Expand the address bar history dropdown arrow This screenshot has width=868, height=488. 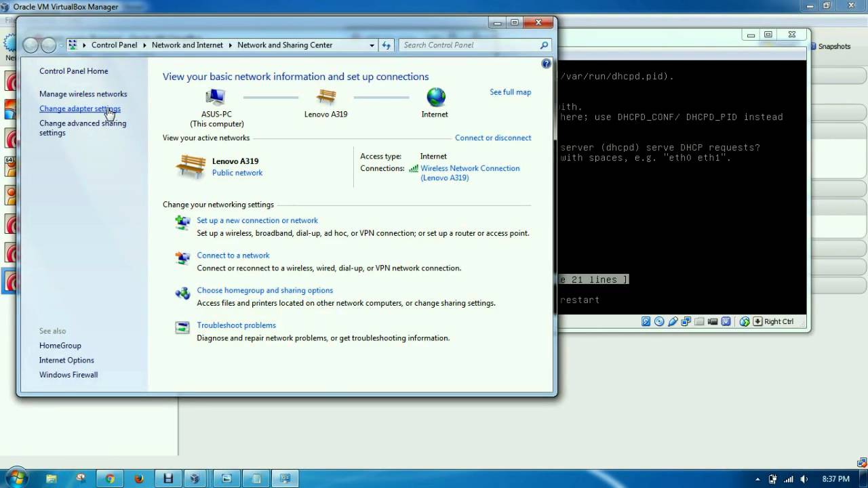[x=372, y=45]
